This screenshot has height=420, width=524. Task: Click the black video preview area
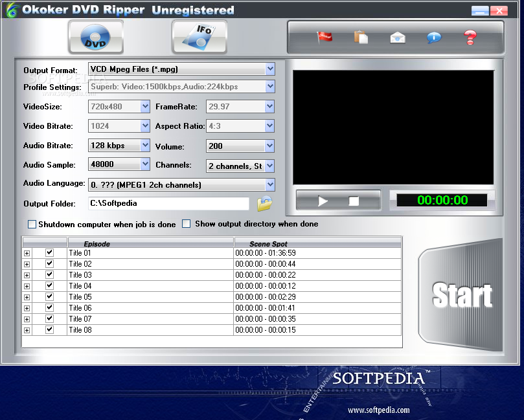pyautogui.click(x=393, y=127)
